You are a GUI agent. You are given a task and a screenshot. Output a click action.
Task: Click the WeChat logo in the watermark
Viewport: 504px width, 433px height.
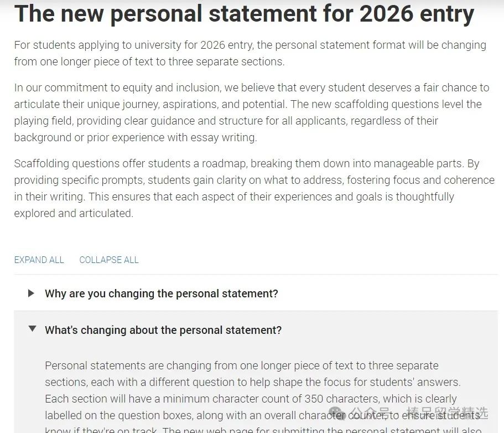click(x=337, y=413)
